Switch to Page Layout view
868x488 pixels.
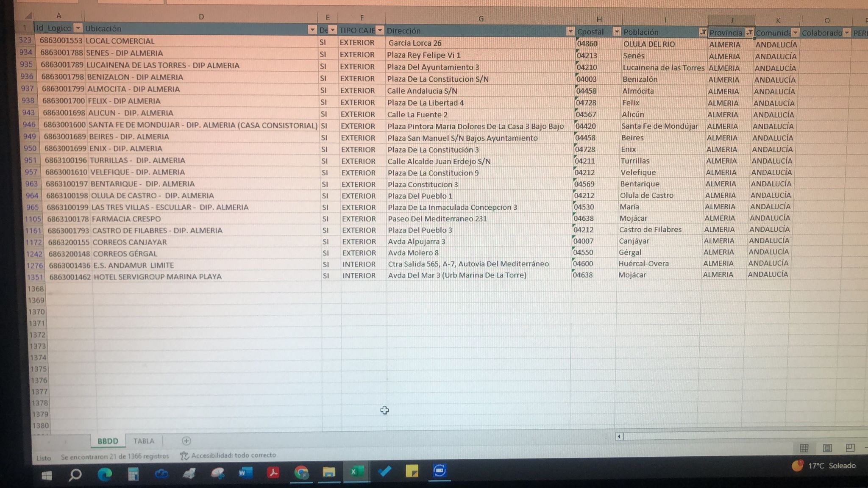(x=827, y=448)
